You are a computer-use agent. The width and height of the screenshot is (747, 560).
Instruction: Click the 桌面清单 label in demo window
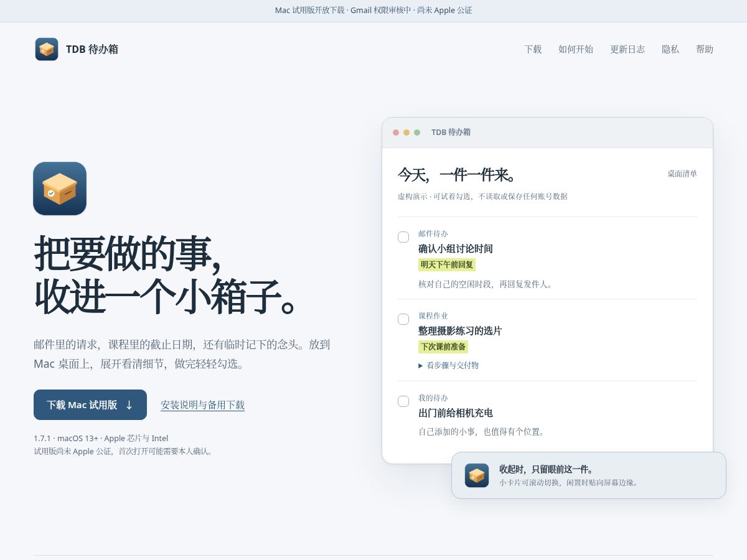682,174
